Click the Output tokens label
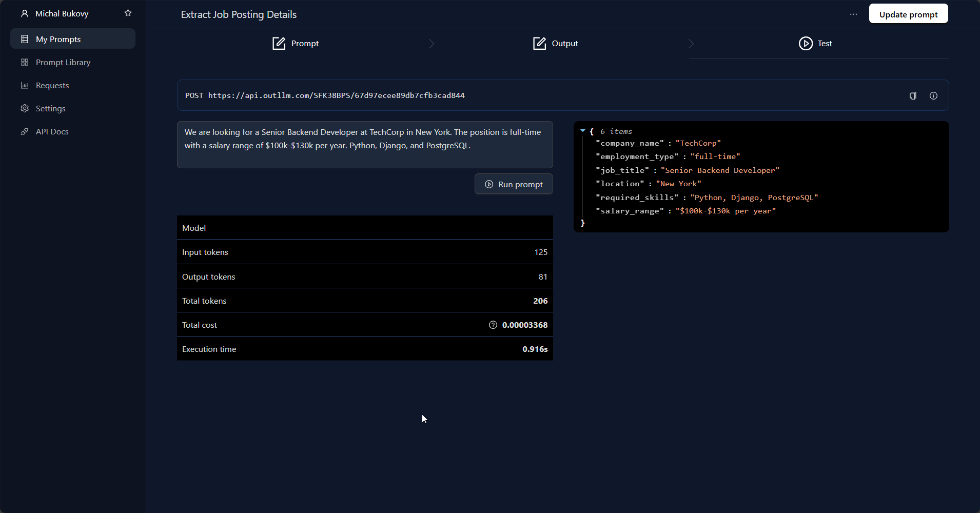Screen dimensions: 980x513 point(209,277)
